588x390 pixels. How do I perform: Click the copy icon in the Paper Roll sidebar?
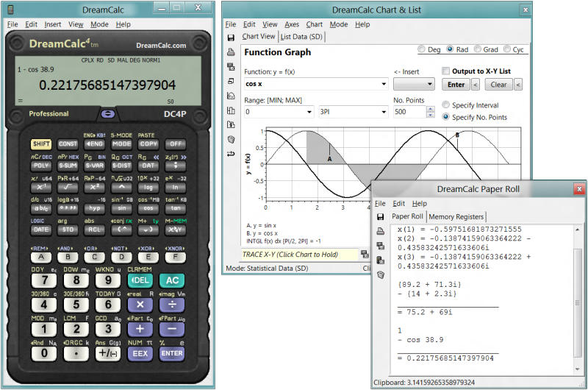point(380,246)
